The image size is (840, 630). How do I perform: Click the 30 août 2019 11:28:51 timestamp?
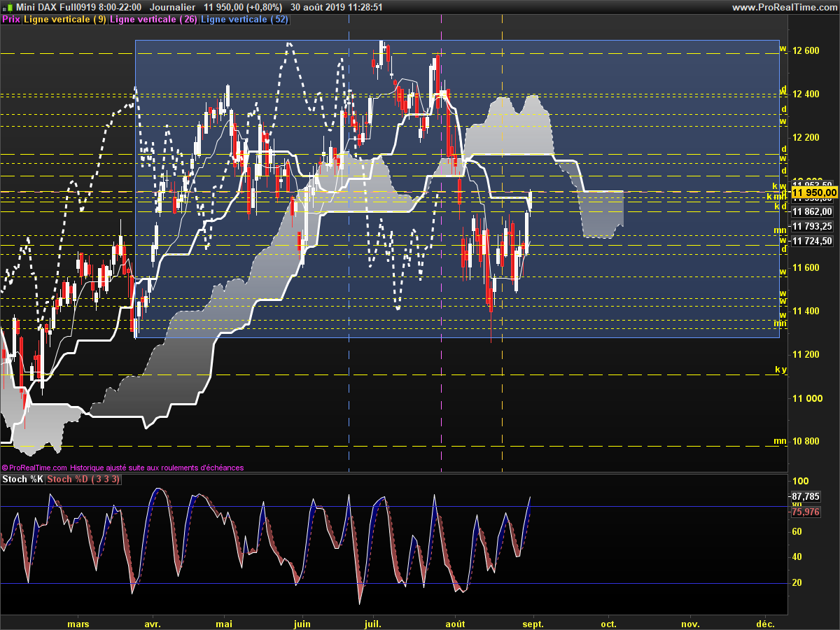click(x=337, y=7)
